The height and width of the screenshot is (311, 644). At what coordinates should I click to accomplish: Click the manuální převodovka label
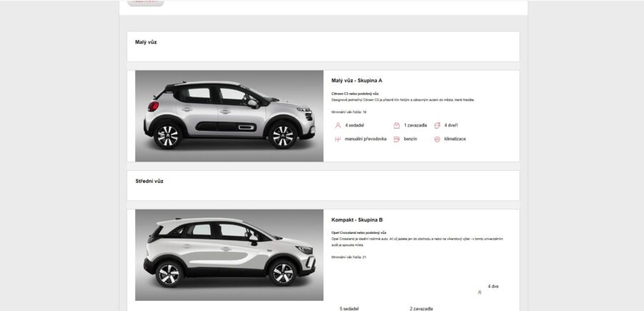coord(366,139)
